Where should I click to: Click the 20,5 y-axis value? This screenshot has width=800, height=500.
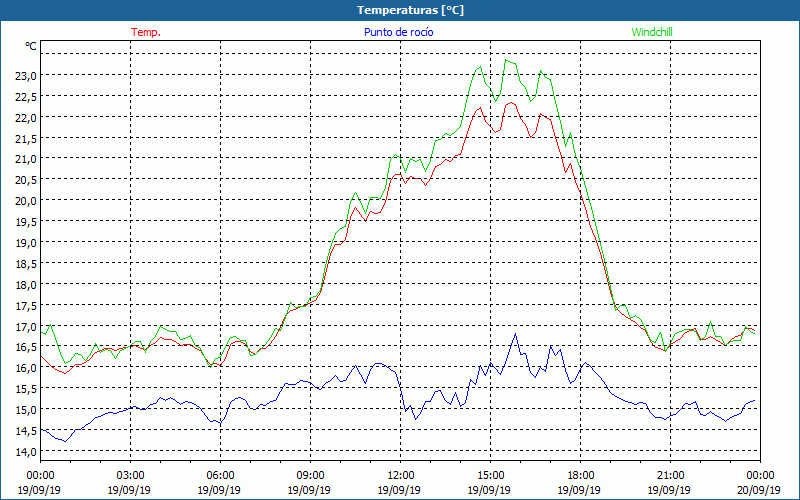(27, 180)
